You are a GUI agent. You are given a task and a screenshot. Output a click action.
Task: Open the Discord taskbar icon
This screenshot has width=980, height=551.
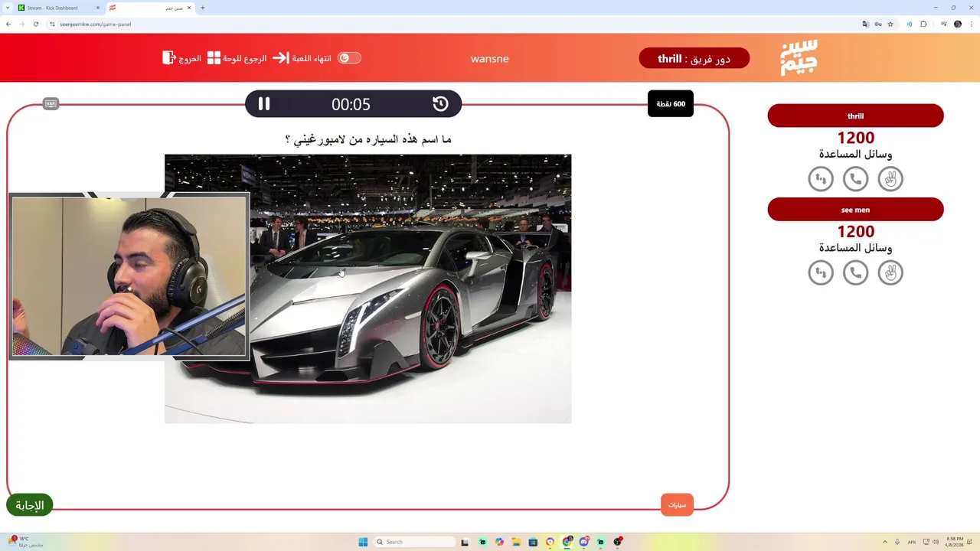pyautogui.click(x=584, y=542)
